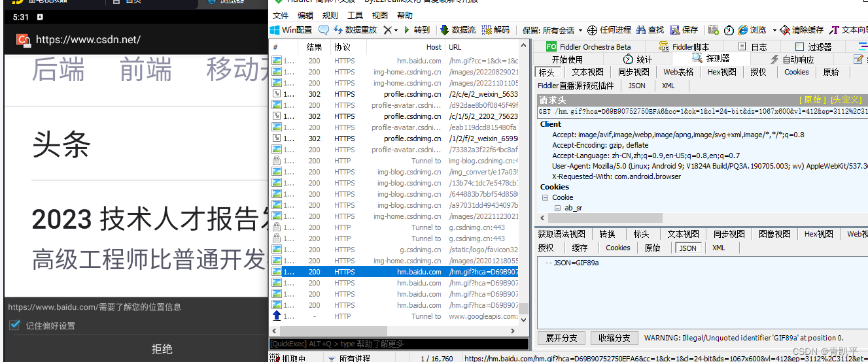
Task: Click the Expand All (展开分支) button
Action: (x=562, y=338)
